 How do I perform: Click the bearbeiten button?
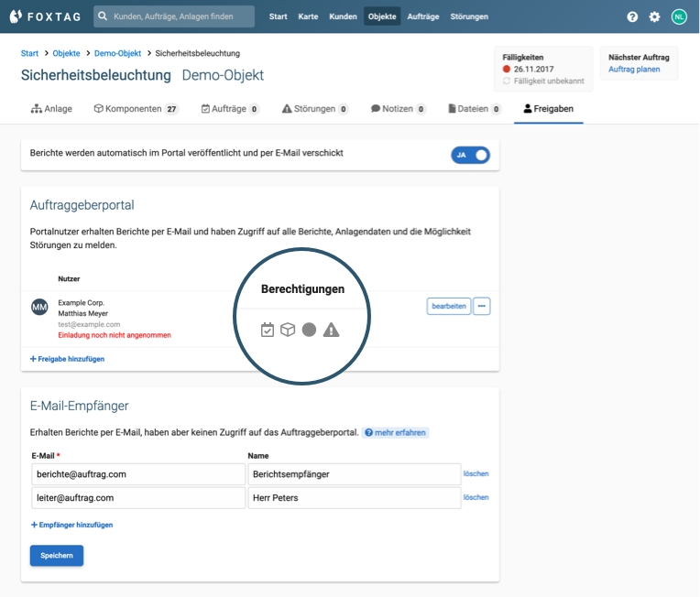pyautogui.click(x=449, y=306)
